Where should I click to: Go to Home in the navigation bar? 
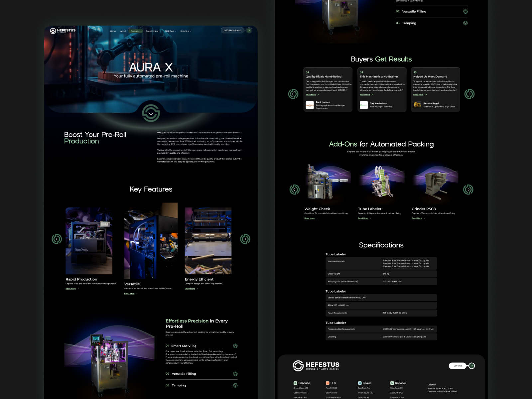pos(113,31)
